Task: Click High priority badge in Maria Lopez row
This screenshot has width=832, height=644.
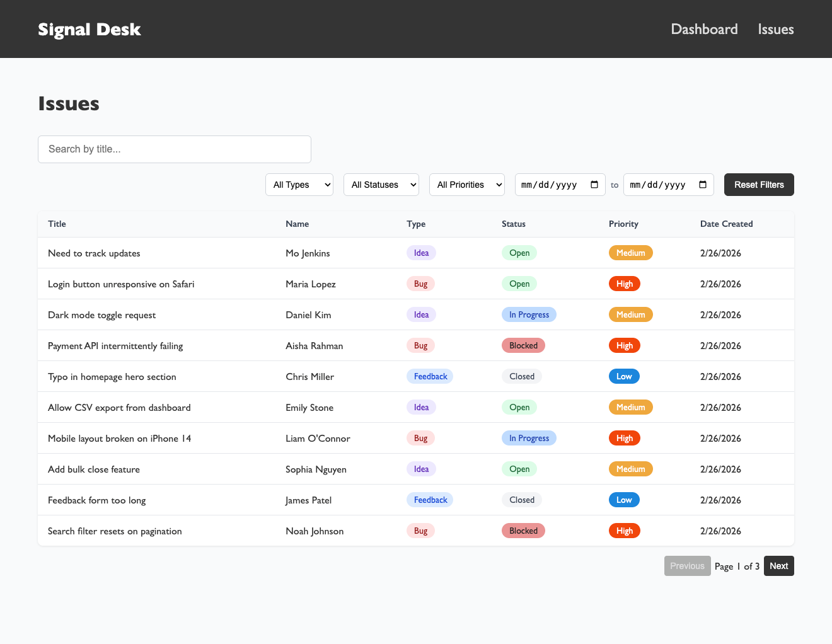Action: click(625, 284)
